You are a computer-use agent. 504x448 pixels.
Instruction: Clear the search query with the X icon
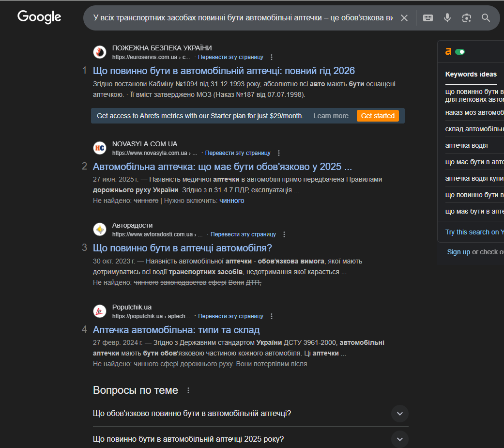point(404,18)
